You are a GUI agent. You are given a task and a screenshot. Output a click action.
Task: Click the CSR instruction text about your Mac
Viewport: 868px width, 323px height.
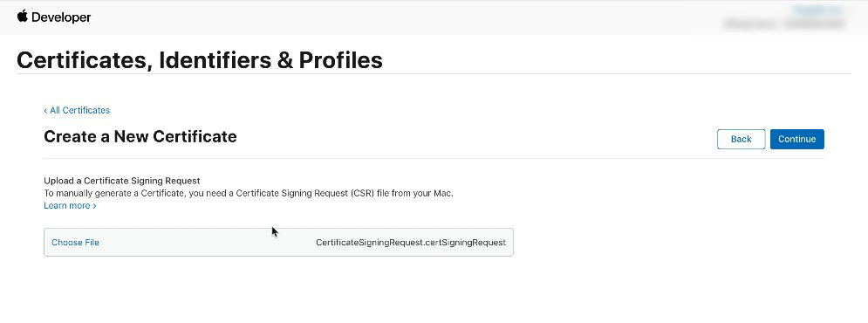[249, 193]
